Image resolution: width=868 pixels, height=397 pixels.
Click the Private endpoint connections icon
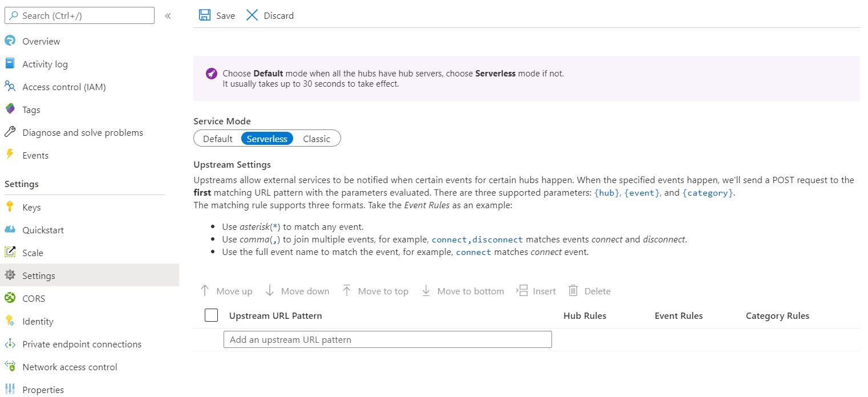[x=10, y=343]
